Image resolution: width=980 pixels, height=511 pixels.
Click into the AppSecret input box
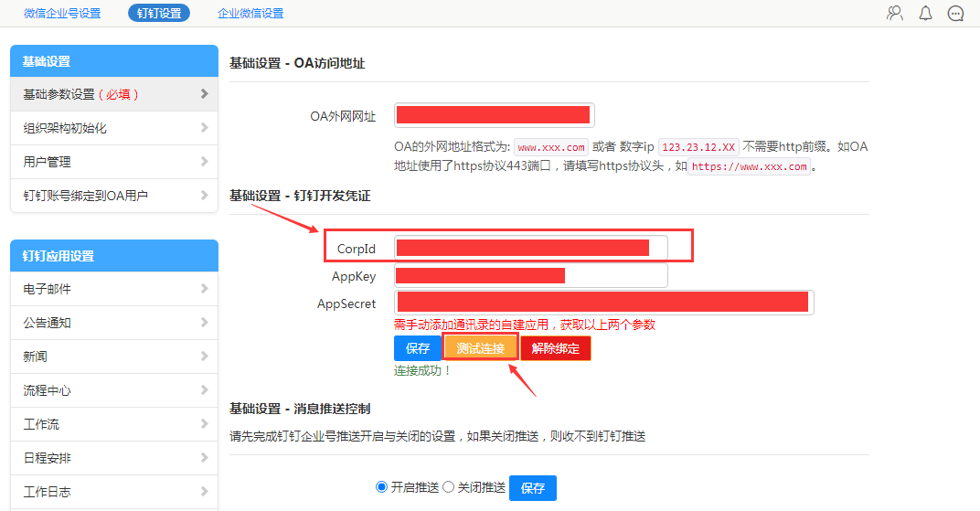click(603, 303)
